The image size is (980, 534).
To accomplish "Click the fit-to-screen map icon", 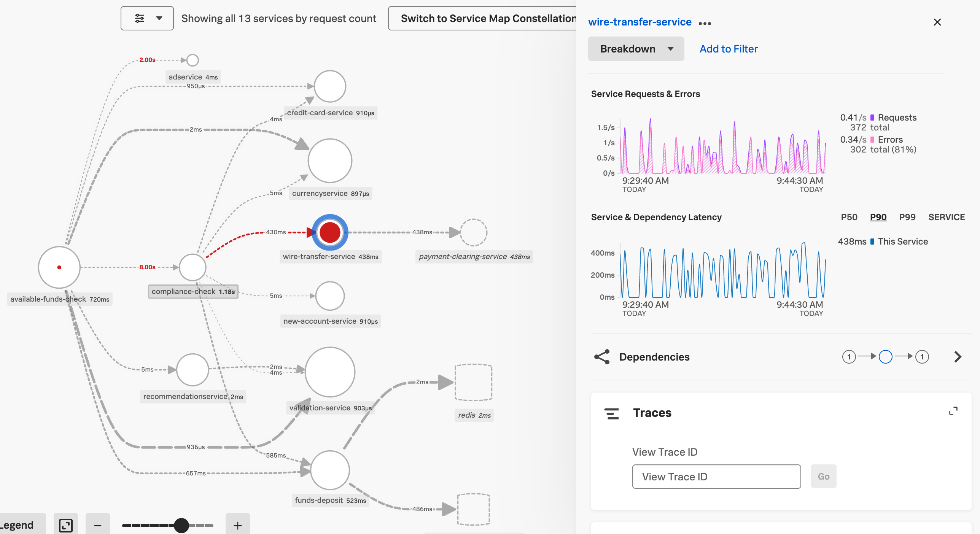I will coord(65,525).
